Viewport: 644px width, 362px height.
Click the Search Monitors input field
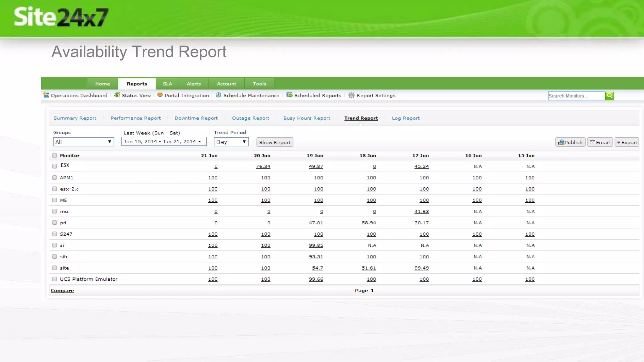(576, 96)
